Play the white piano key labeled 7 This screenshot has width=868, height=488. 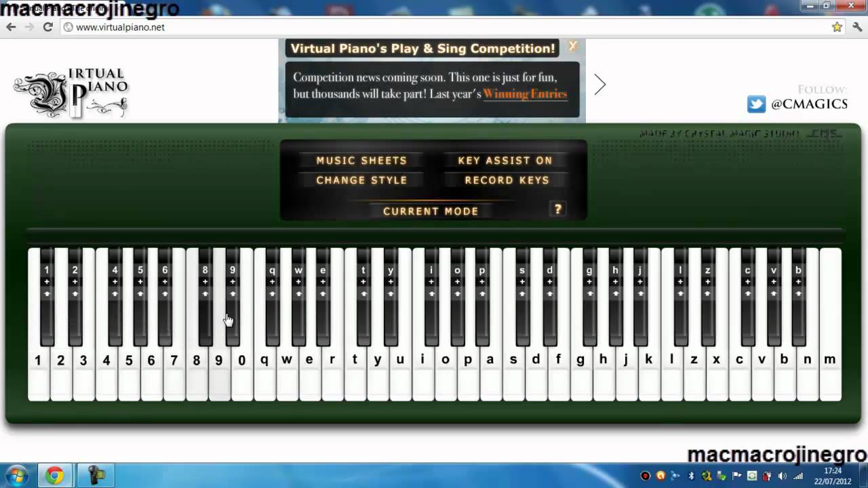tap(174, 373)
